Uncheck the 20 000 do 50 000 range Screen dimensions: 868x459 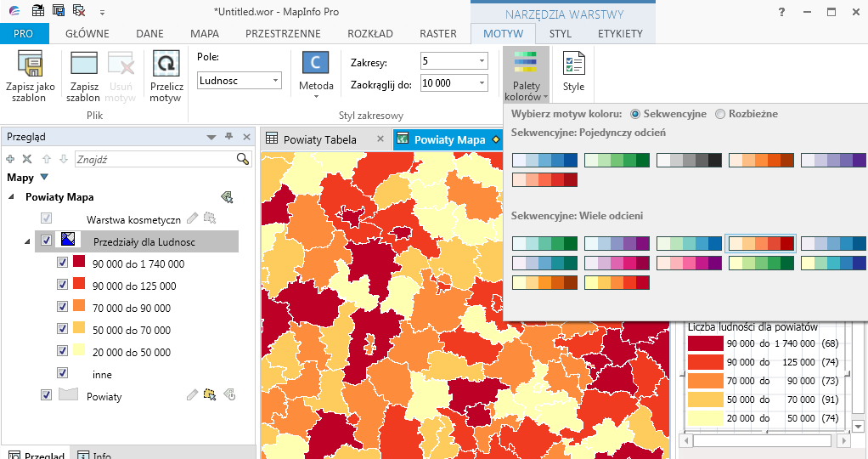pos(63,350)
